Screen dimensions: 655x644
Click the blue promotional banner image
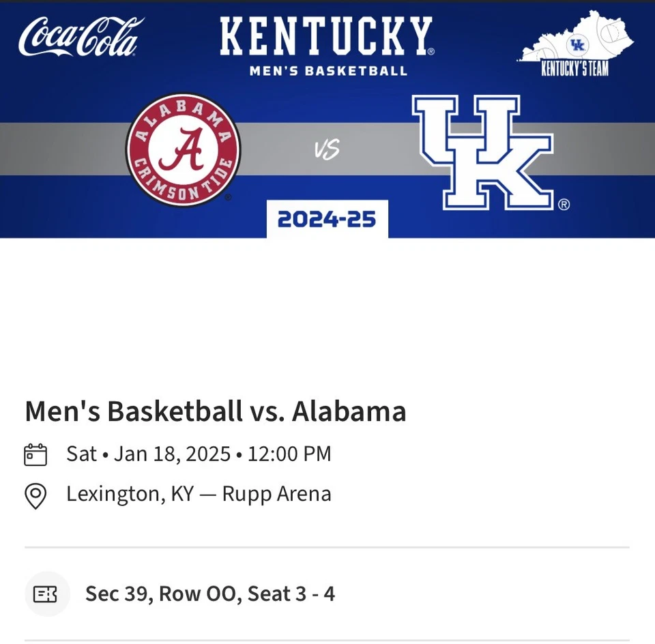coord(327,119)
